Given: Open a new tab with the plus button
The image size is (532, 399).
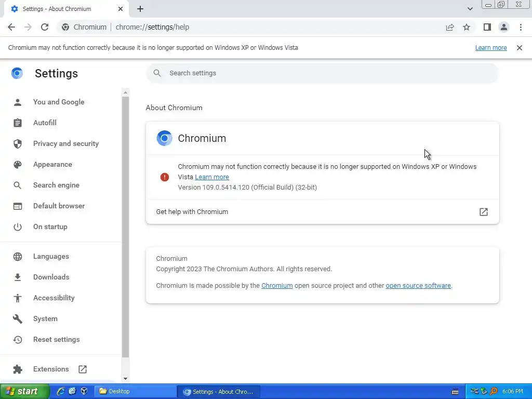Looking at the screenshot, I should tap(140, 9).
